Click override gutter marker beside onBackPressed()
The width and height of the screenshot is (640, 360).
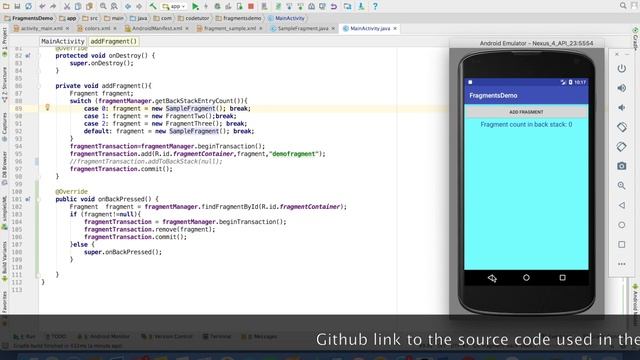point(28,199)
